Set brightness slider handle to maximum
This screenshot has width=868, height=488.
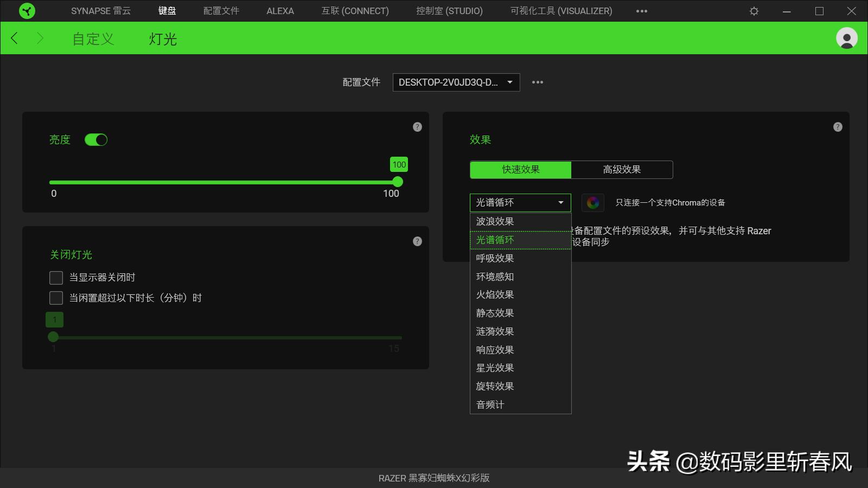(x=398, y=182)
